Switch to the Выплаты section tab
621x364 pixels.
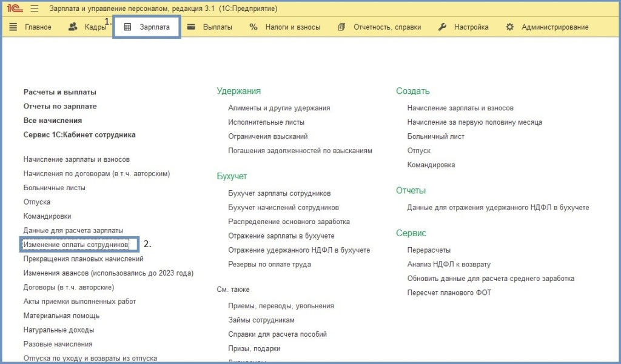(x=217, y=27)
